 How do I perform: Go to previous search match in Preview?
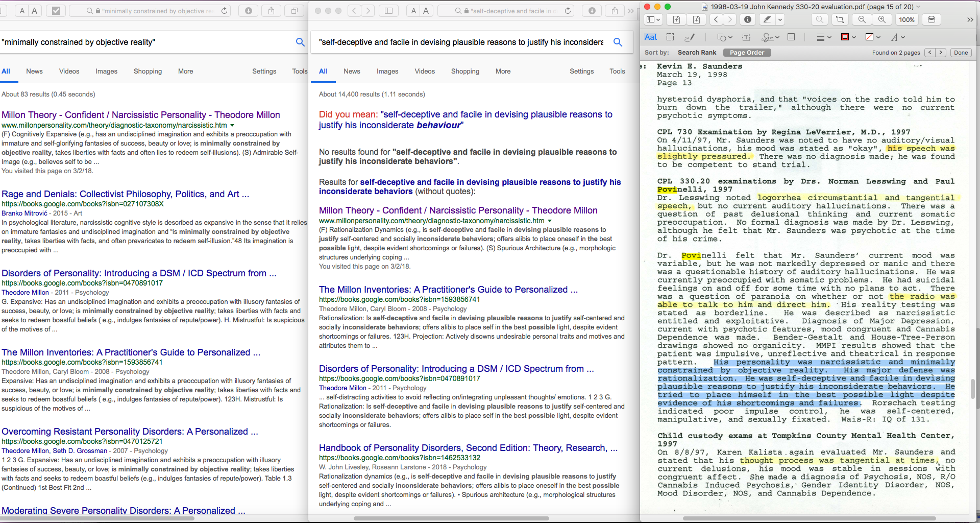pos(930,53)
